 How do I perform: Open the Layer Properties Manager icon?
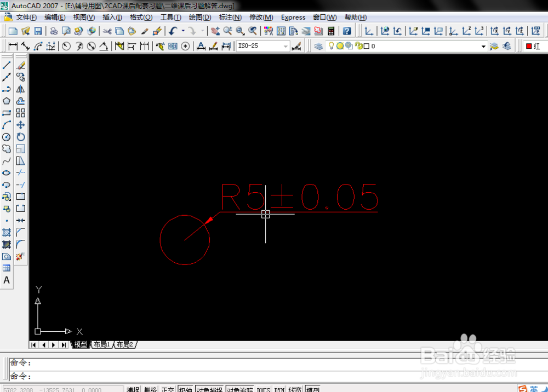pyautogui.click(x=318, y=46)
